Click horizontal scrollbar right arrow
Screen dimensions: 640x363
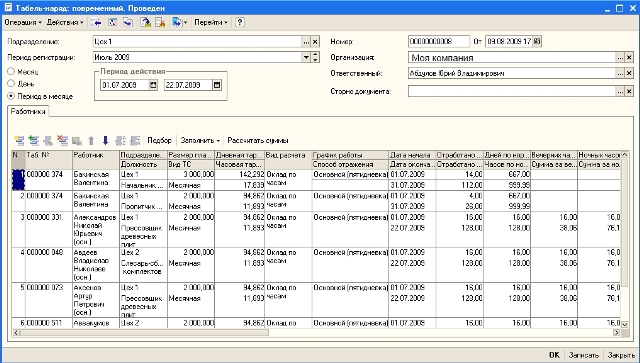tap(617, 333)
